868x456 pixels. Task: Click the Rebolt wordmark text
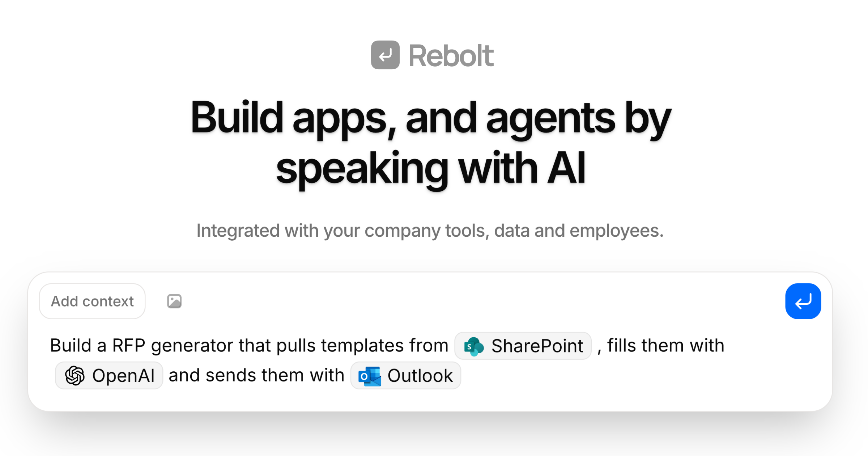tap(451, 56)
